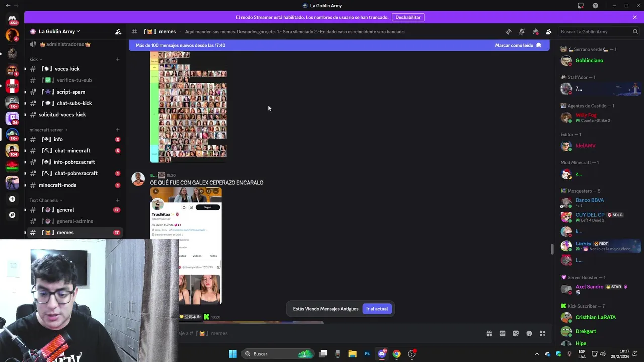Screen dimensions: 644x362
Task: Invite people to La Goblin Army
Action: click(118, 31)
